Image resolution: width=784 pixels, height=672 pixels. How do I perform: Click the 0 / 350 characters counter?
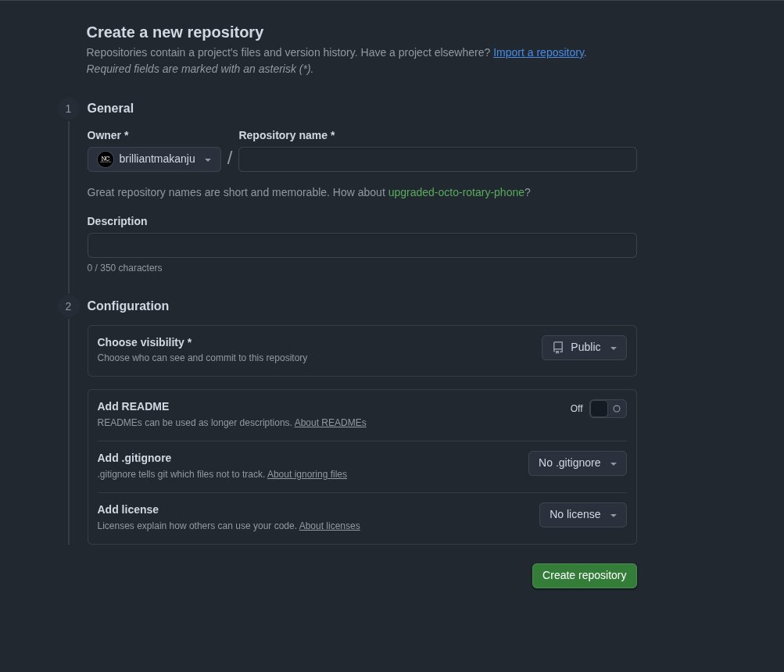pyautogui.click(x=124, y=268)
